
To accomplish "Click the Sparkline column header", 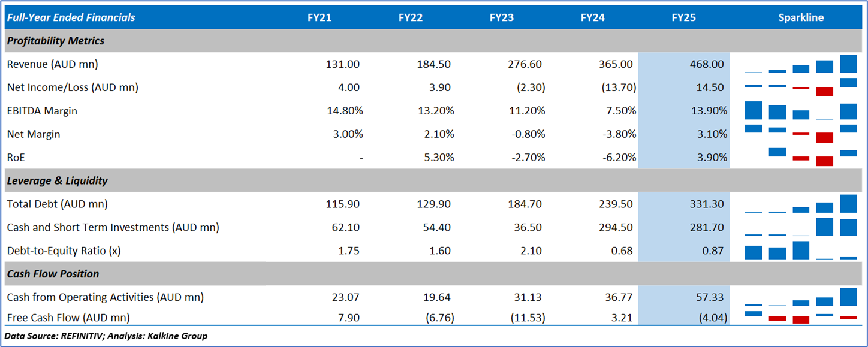I will (x=801, y=17).
